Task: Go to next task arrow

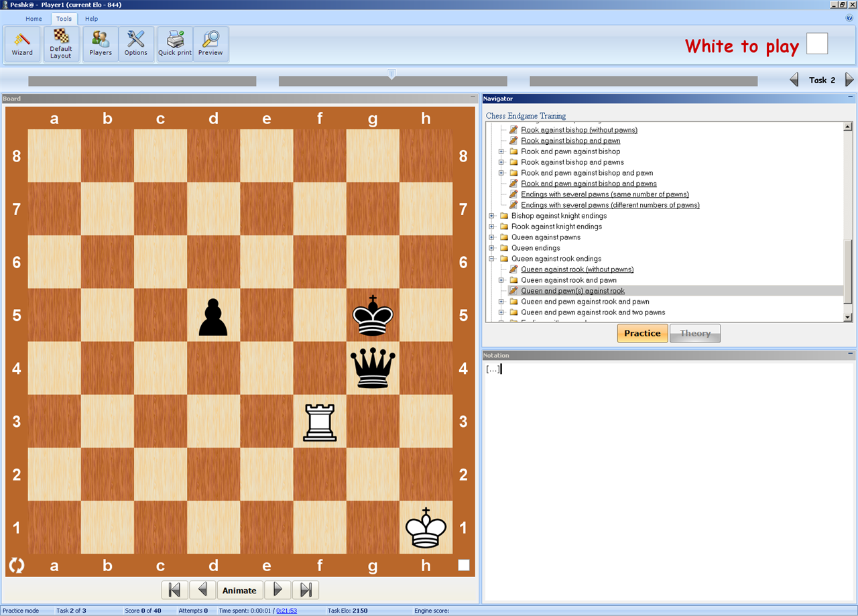Action: pyautogui.click(x=849, y=80)
